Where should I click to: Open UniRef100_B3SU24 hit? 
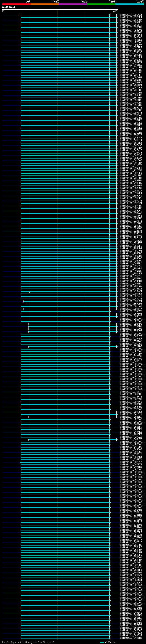pos(131,301)
